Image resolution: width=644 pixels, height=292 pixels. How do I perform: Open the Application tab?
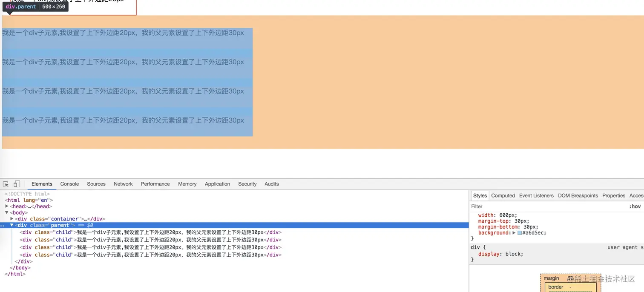pos(217,184)
